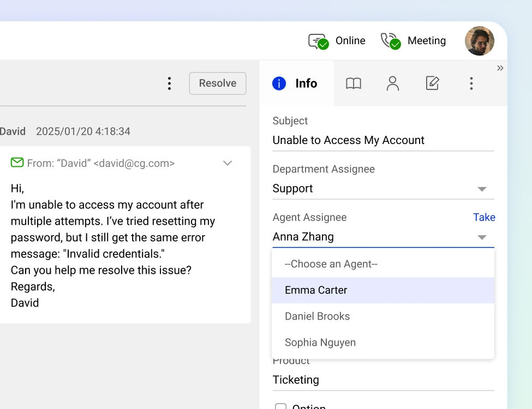Viewport: 532px width, 409px height.
Task: Select Sophia Nguyen as agent
Action: [382, 342]
